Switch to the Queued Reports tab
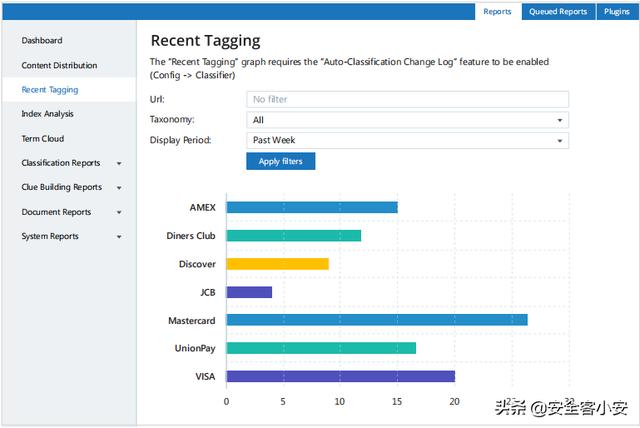Screen dimensions: 640x428 click(x=558, y=11)
